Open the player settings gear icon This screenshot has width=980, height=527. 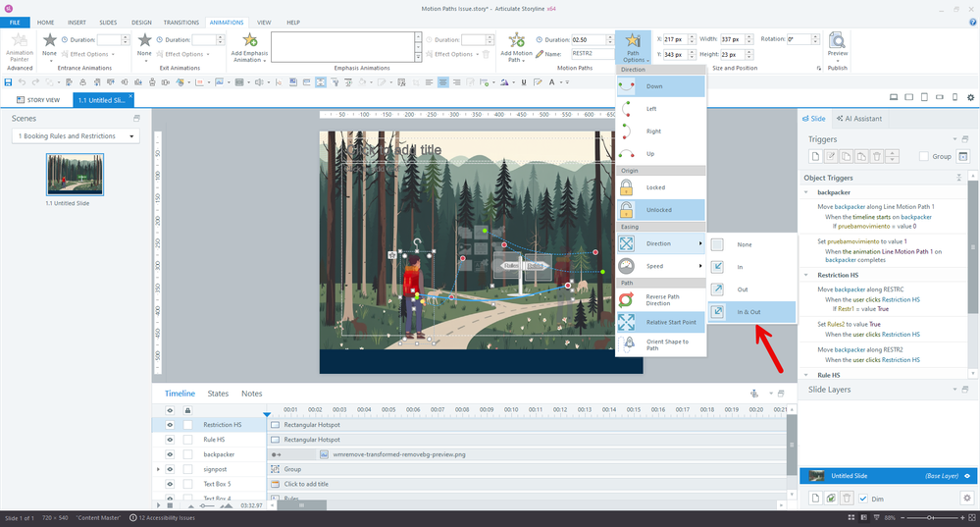pos(970,97)
